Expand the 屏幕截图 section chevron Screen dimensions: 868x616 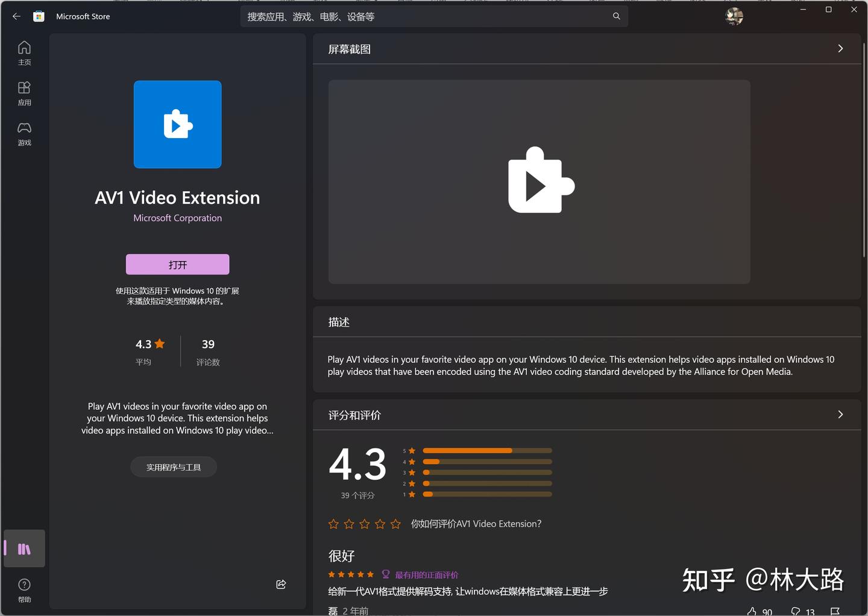[x=840, y=48]
